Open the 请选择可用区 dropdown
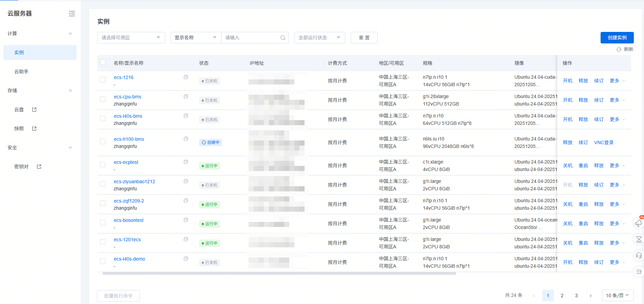Image resolution: width=644 pixels, height=304 pixels. 131,38
